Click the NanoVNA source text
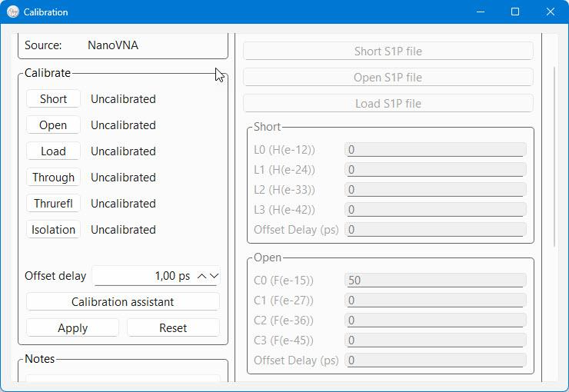 pos(113,45)
